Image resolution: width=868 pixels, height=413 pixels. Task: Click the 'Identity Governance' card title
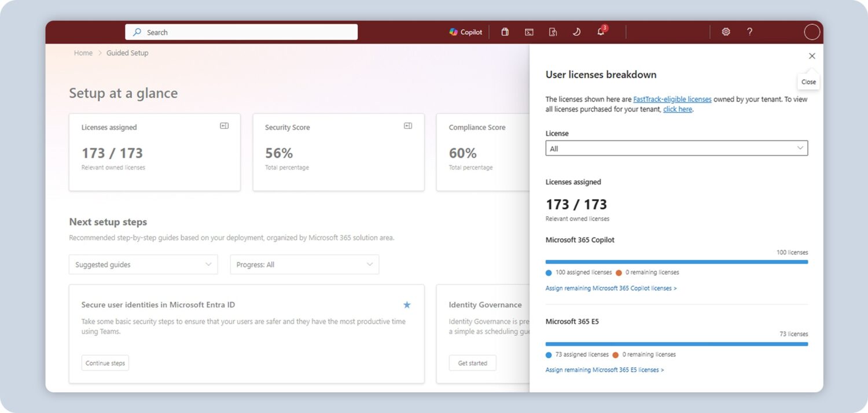pyautogui.click(x=485, y=305)
